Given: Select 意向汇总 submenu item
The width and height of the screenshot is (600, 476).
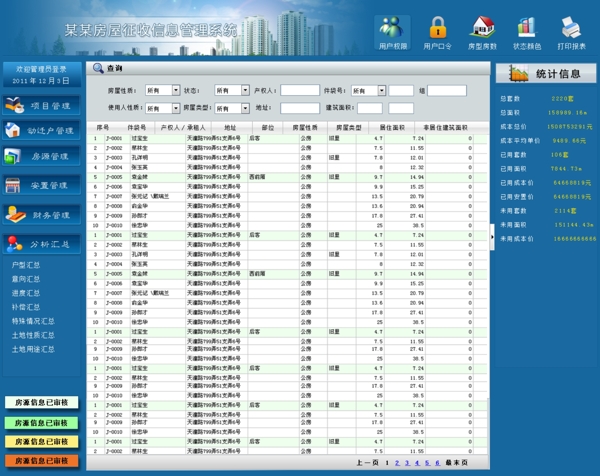Looking at the screenshot, I should (26, 279).
